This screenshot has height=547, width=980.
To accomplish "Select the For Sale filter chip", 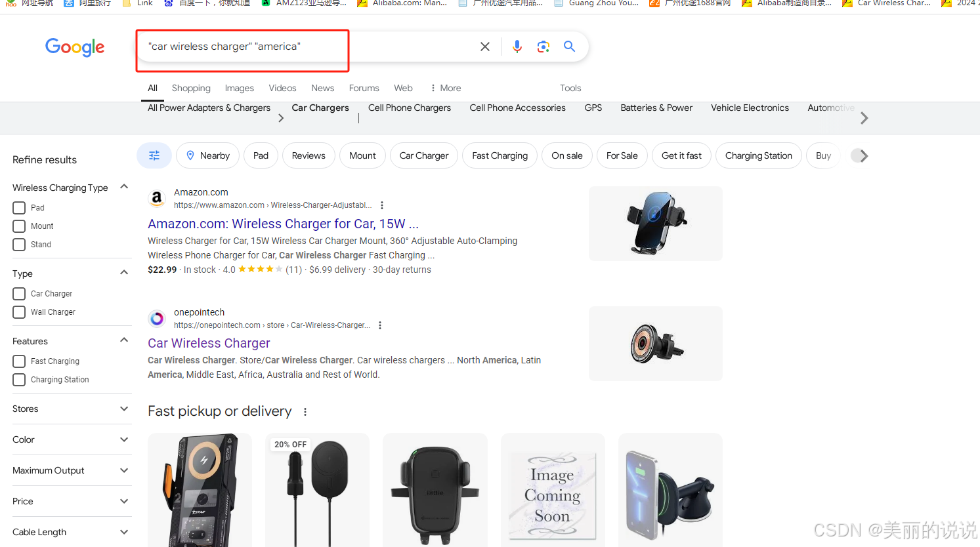I will point(622,155).
